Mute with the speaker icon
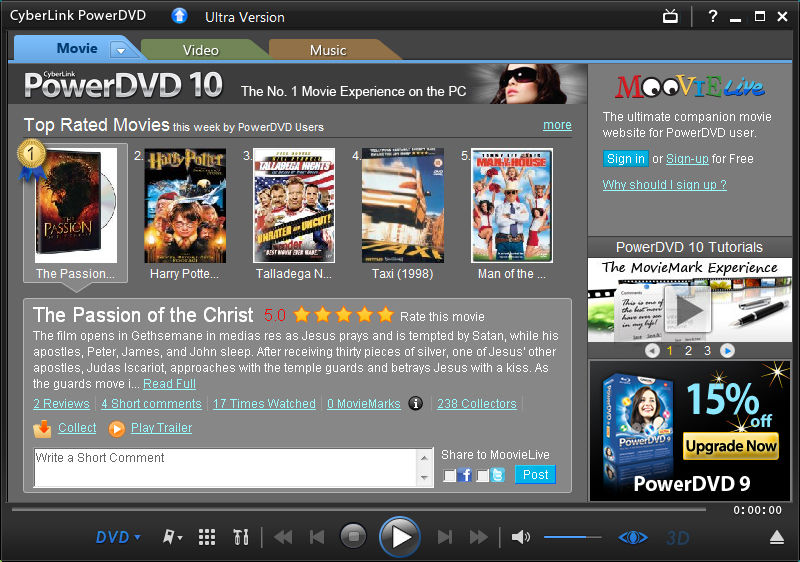800x562 pixels. 520,537
